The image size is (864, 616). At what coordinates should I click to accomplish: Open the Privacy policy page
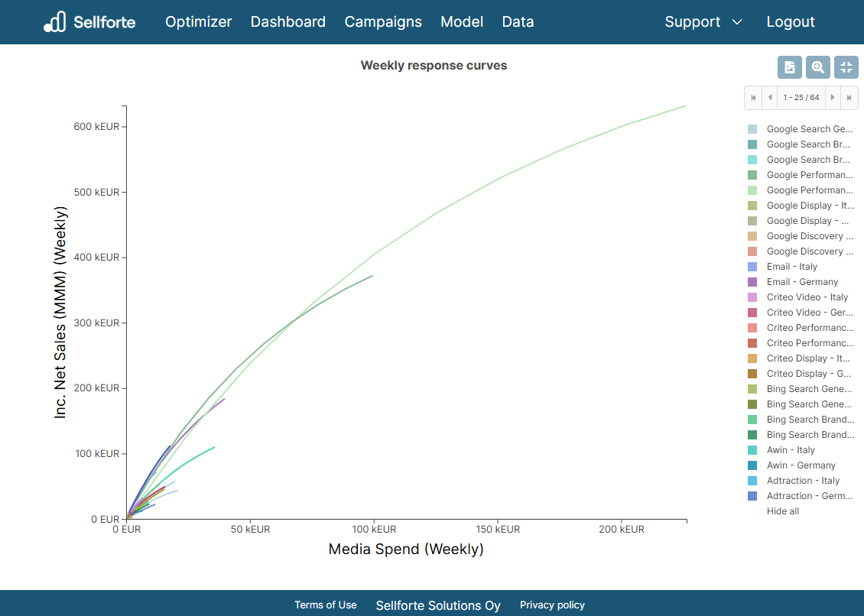[x=552, y=605]
